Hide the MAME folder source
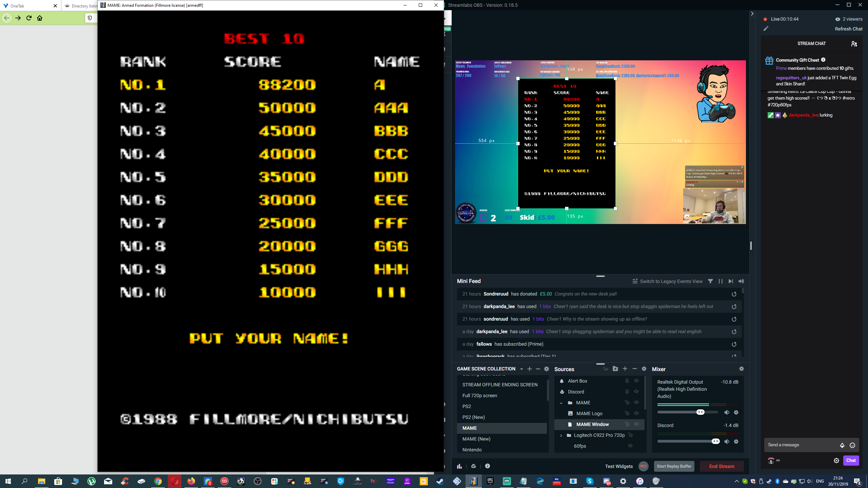 (x=636, y=403)
